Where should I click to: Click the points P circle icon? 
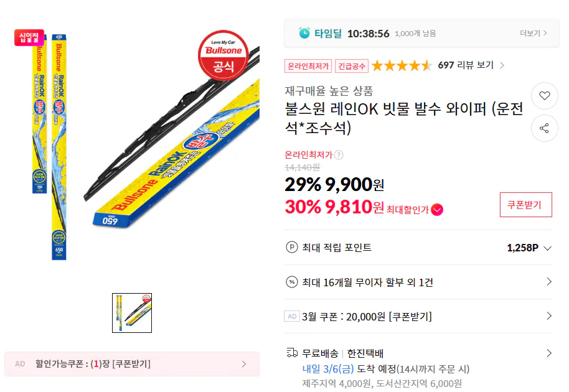coord(291,248)
